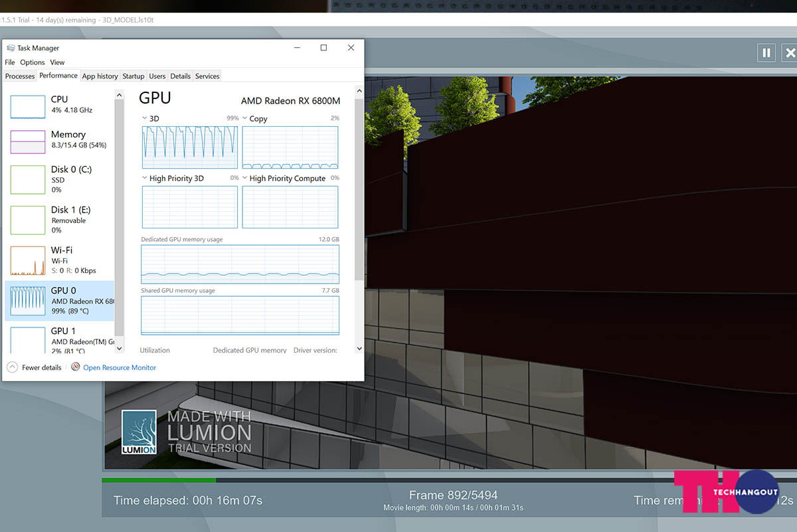Click GPU pane scrollbar down arrow
797x532 pixels.
click(359, 347)
